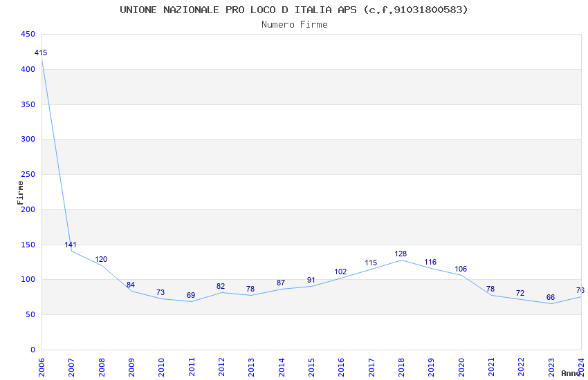Click the x-axis year 2019
Viewport: 588px width, 380px height.
click(x=432, y=368)
